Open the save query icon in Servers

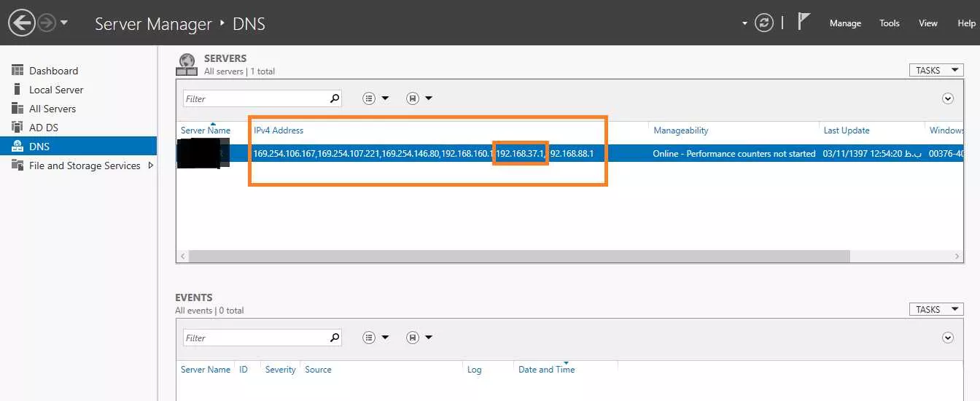[413, 98]
